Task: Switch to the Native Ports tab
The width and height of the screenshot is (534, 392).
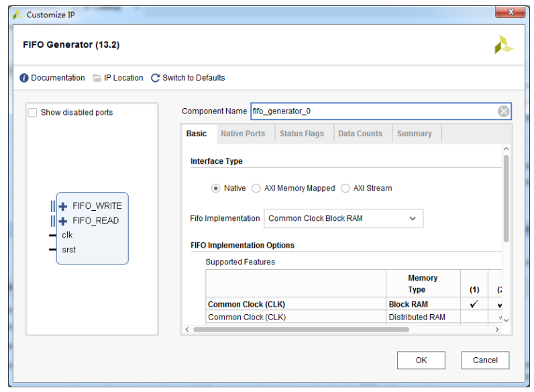Action: point(243,134)
